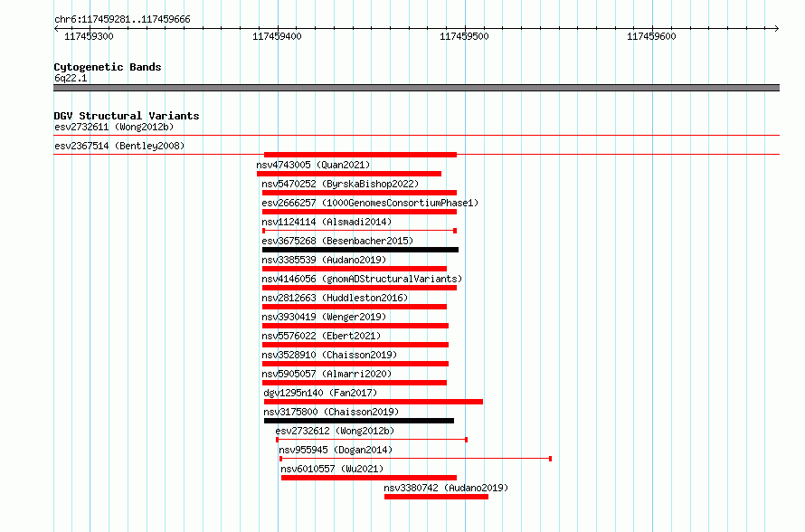Click ruler position 117459500
This screenshot has width=805, height=532.
pos(465,36)
